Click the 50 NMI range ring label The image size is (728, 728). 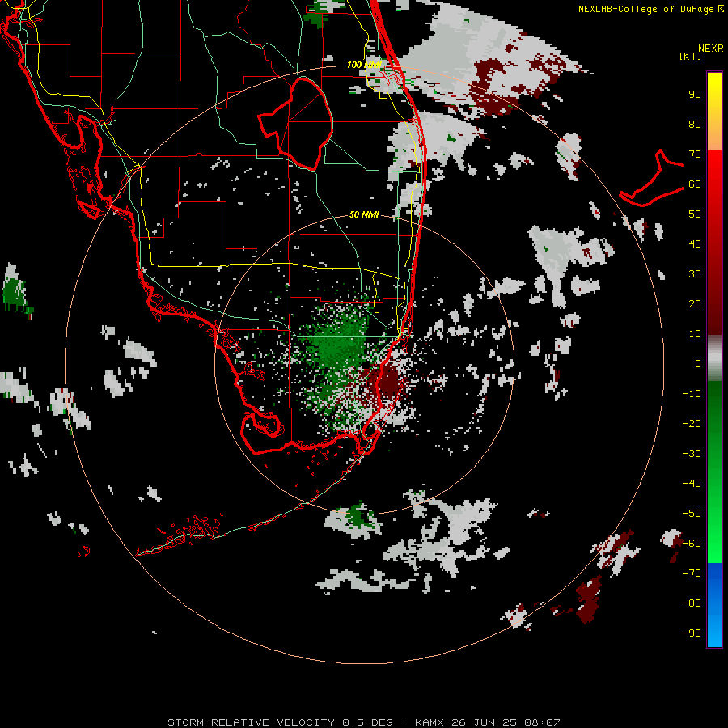click(364, 214)
